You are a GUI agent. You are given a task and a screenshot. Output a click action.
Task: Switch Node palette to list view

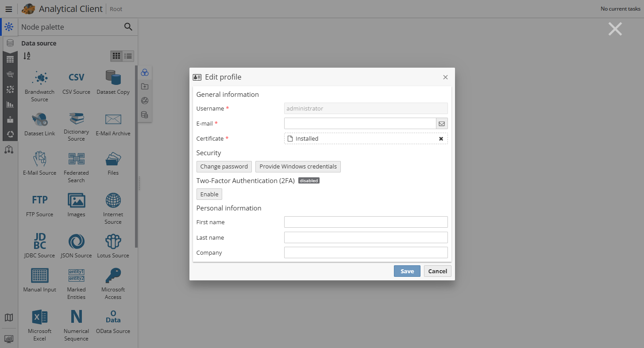128,56
